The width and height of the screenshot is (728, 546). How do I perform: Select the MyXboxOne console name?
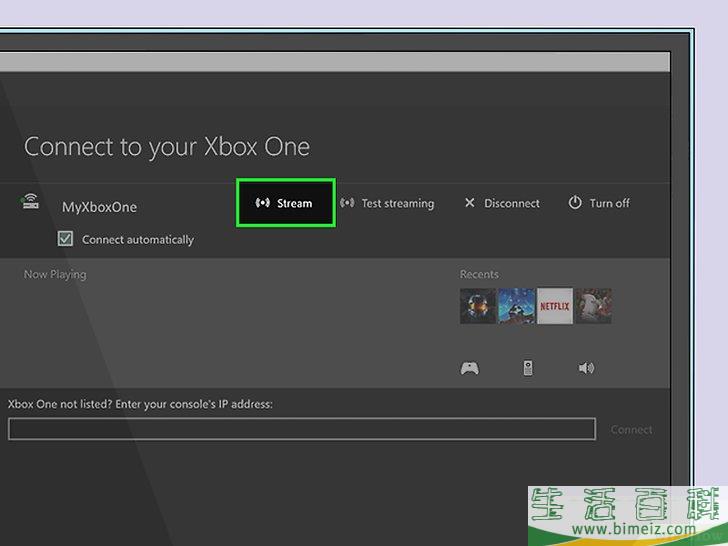99,207
